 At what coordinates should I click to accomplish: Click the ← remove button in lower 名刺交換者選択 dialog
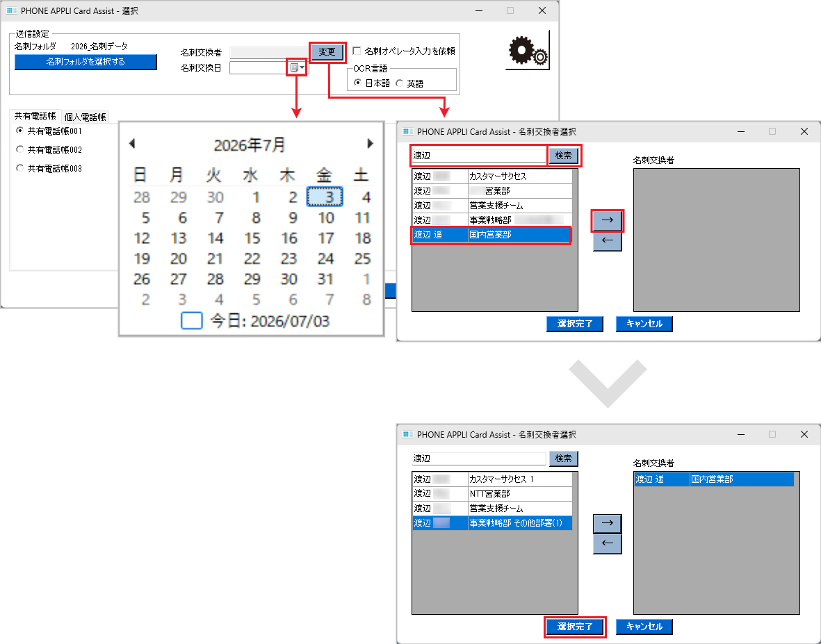(608, 543)
